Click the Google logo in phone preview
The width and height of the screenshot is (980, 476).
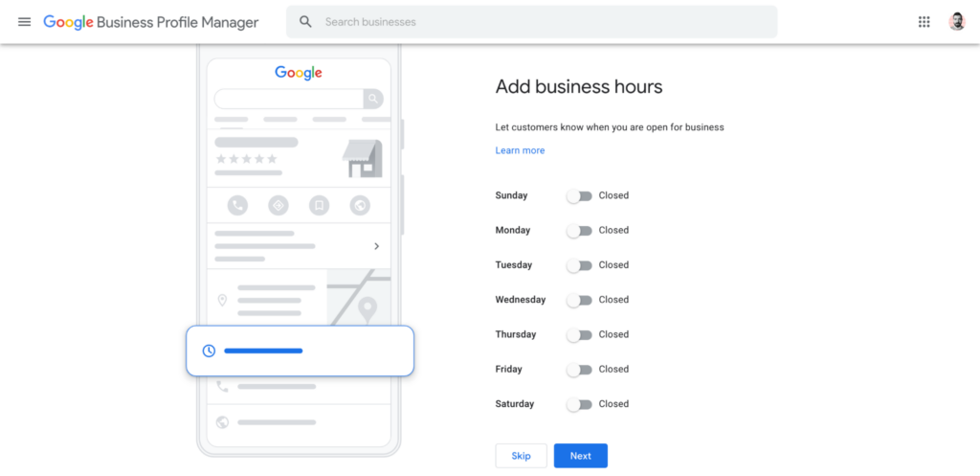(x=299, y=73)
